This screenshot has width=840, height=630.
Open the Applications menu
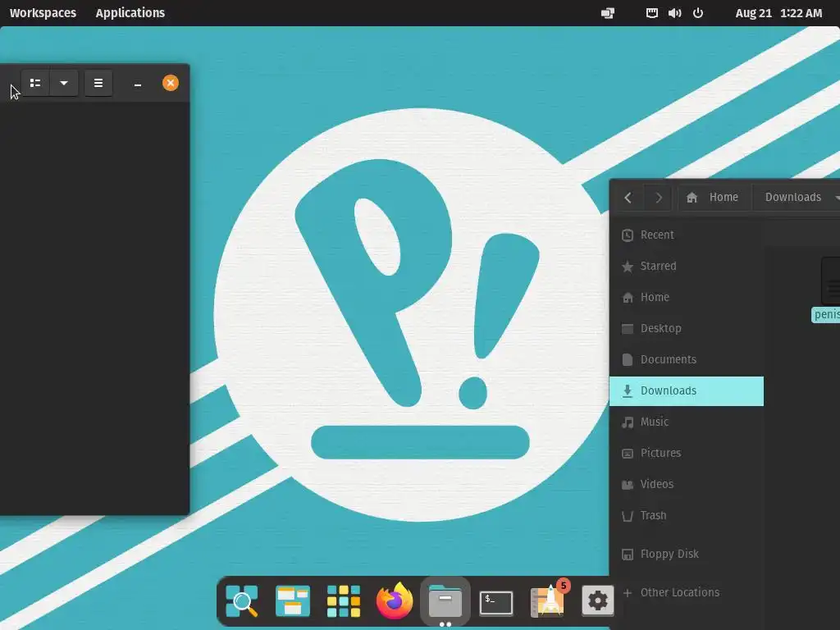(x=130, y=13)
